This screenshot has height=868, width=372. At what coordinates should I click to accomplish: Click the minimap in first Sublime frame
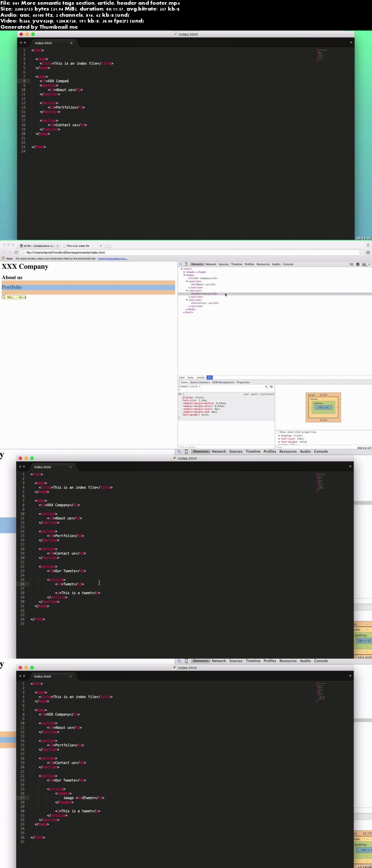(322, 55)
